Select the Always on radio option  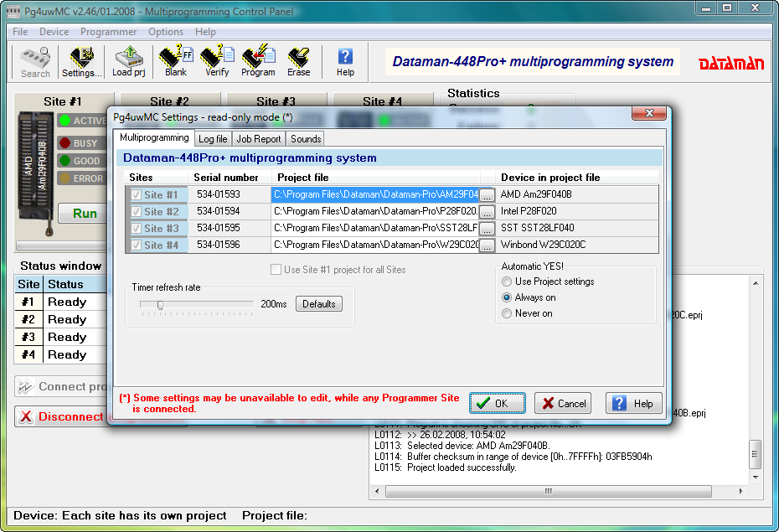tap(507, 297)
